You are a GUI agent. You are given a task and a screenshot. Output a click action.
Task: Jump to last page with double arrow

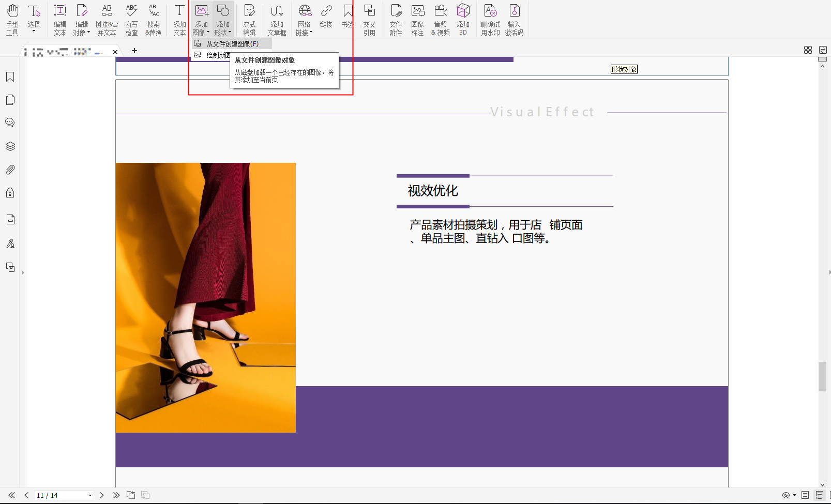coord(116,495)
